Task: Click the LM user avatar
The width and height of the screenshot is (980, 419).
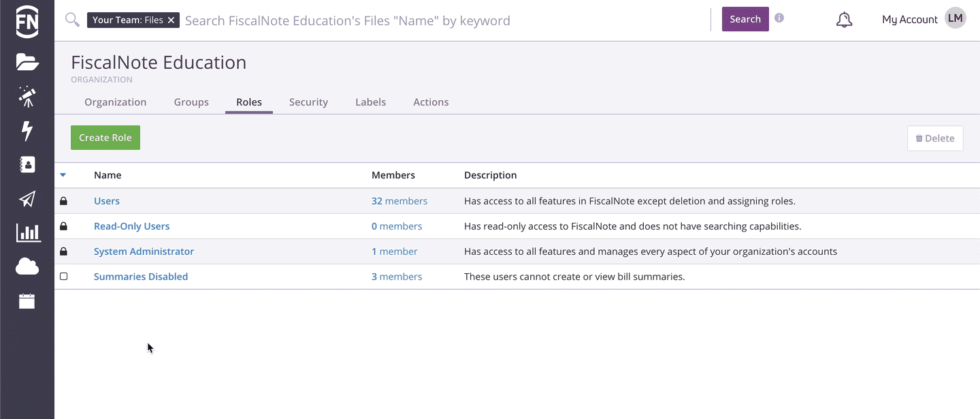Action: (955, 19)
